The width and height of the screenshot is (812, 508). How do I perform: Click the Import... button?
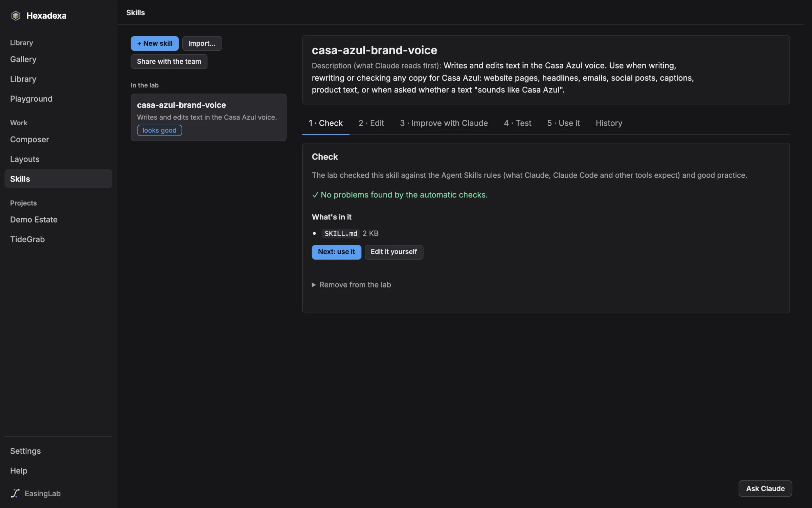tap(202, 43)
